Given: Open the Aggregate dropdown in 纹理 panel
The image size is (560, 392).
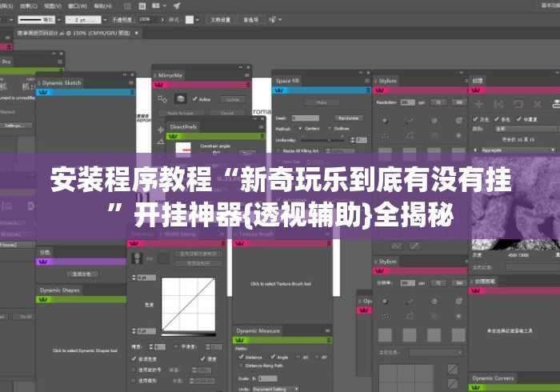Looking at the screenshot, I should point(518,150).
